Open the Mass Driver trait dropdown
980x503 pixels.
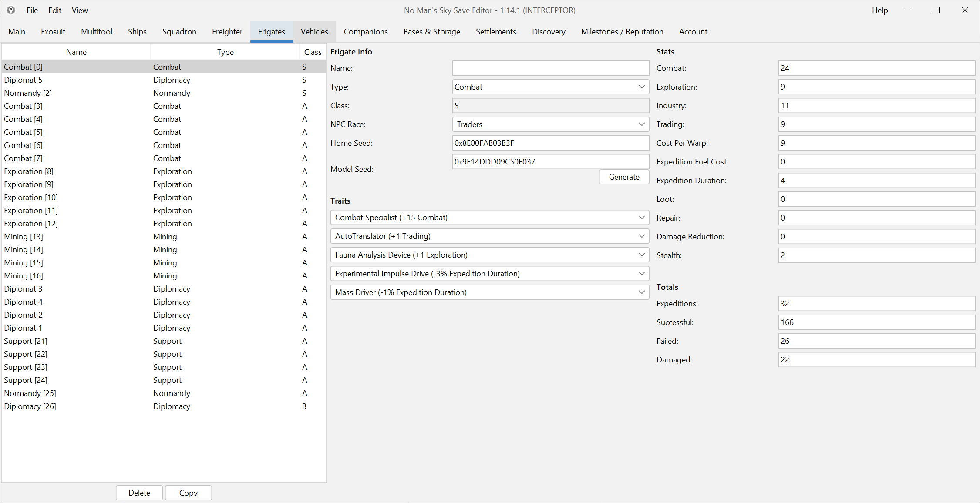[x=489, y=292]
